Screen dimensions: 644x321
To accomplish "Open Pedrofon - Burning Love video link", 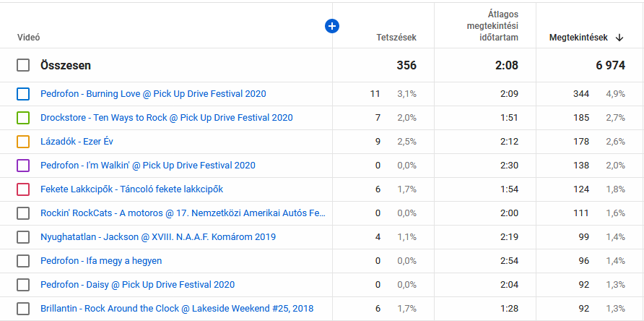I will coord(153,94).
